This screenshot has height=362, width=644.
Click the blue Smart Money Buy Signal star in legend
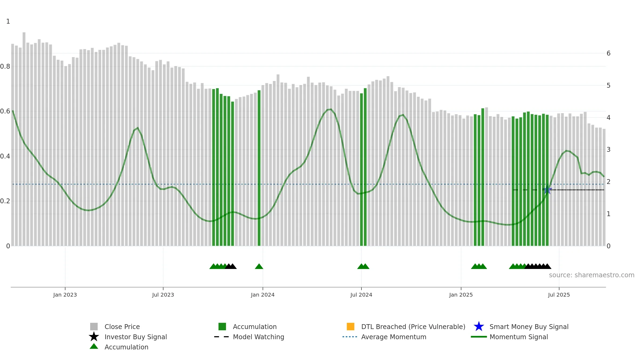(x=479, y=327)
